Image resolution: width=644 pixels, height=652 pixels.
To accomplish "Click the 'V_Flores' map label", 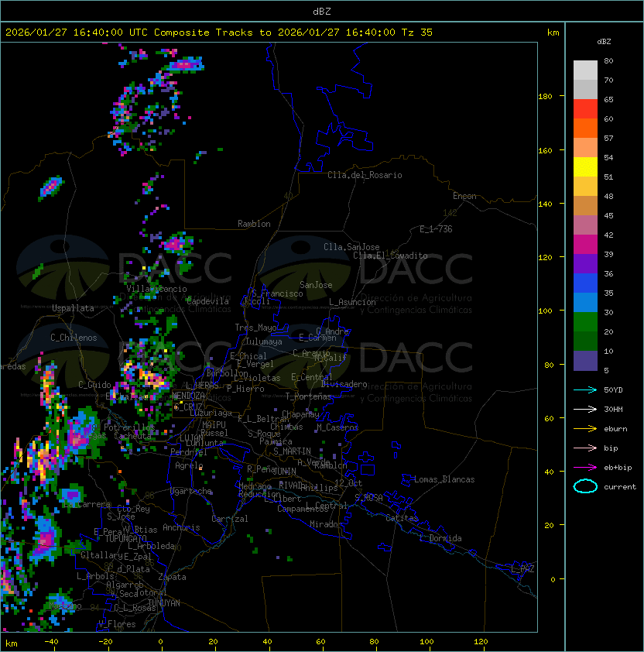I will click(117, 624).
